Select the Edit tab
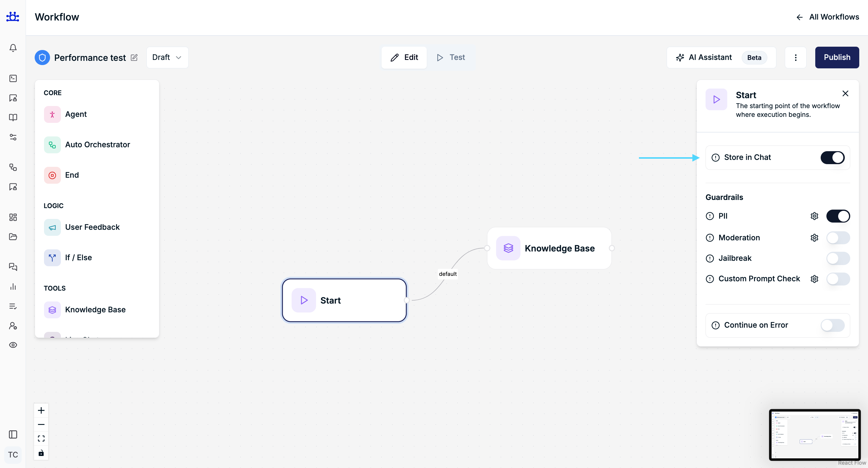Image resolution: width=868 pixels, height=468 pixels. pyautogui.click(x=404, y=58)
